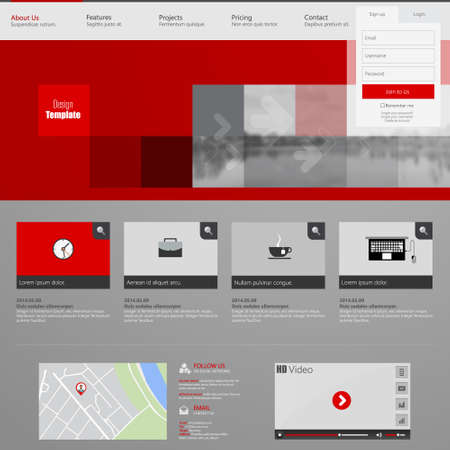The height and width of the screenshot is (450, 450).
Task: Click the second video sidebar icon
Action: (402, 388)
